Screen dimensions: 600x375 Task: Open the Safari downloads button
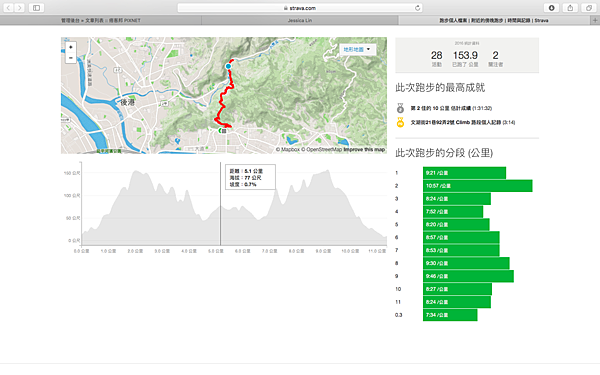pos(551,8)
